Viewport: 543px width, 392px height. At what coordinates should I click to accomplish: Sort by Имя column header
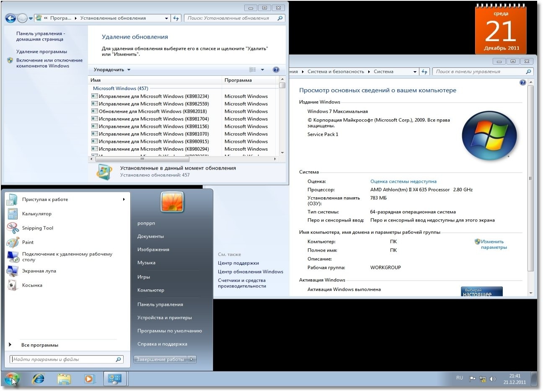155,80
